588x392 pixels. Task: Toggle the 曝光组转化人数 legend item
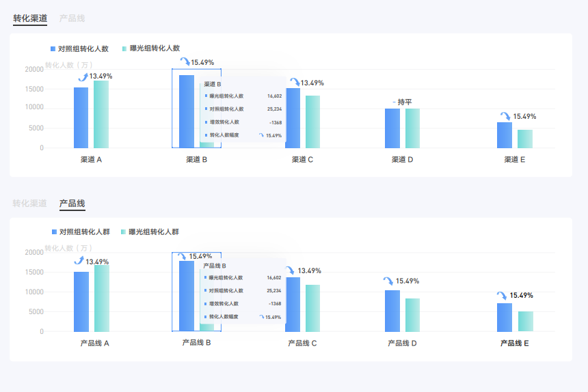(x=151, y=48)
